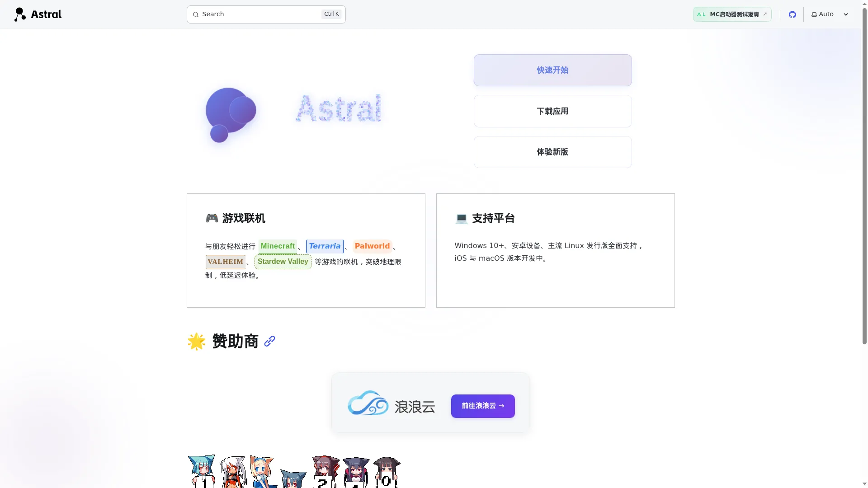Click 前往浪浪云 sponsor button
Screen dimensions: 868x488
pyautogui.click(x=483, y=406)
